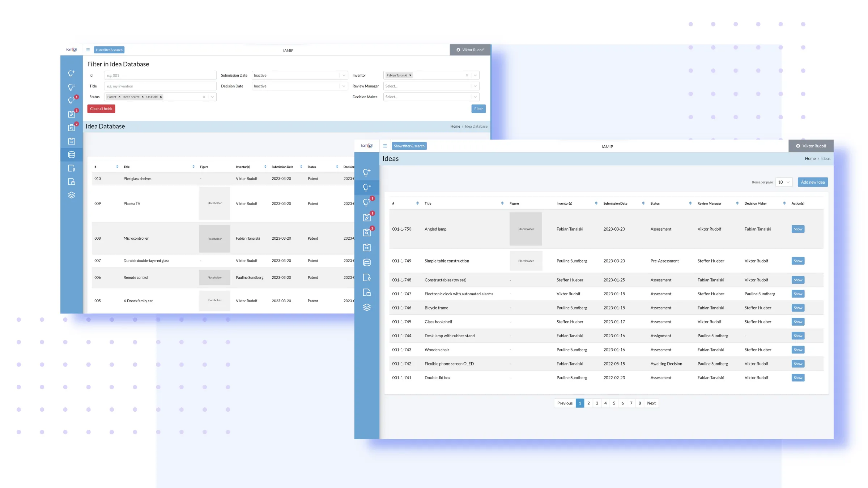Open the edit clipboard icon with badge 1
Viewport: 868px width, 488px height.
[x=367, y=217]
